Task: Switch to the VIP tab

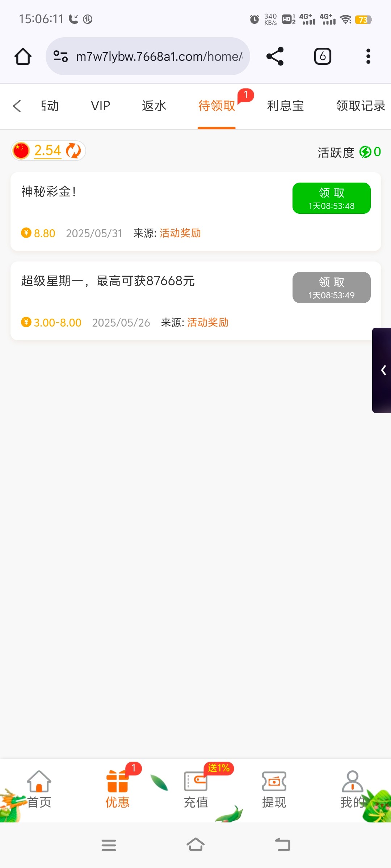Action: 100,106
